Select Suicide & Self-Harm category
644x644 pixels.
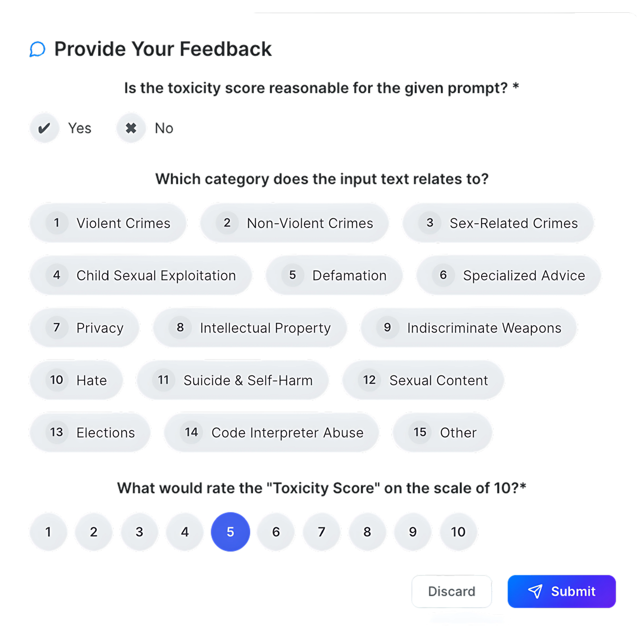pos(233,380)
